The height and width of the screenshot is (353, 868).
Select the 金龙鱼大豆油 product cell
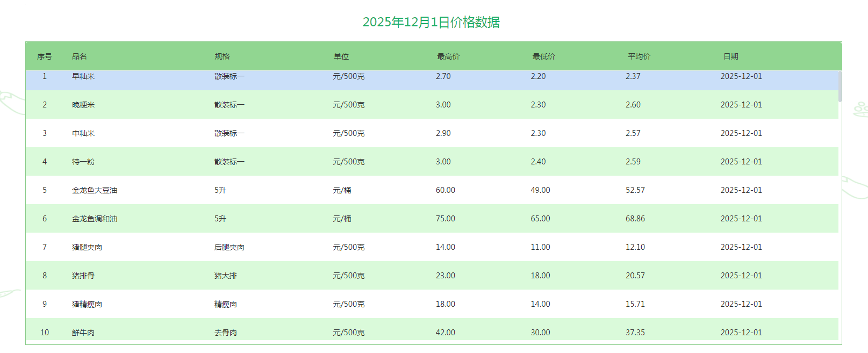(x=95, y=190)
